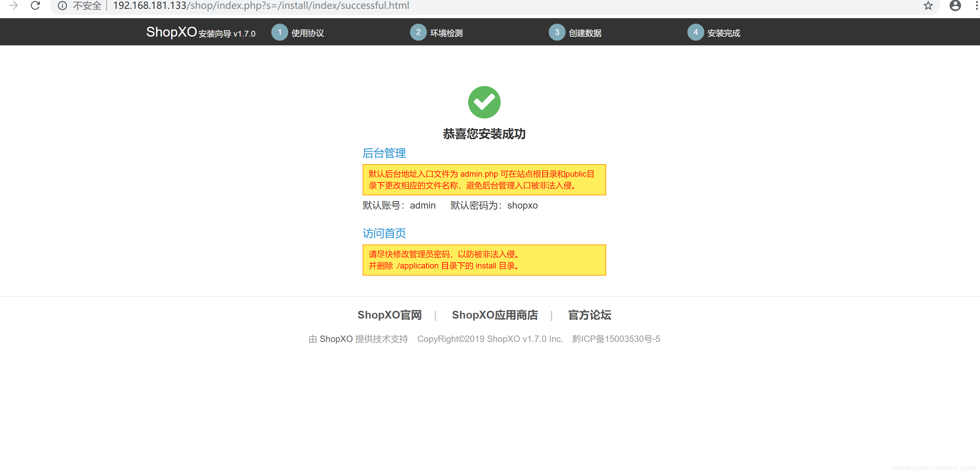This screenshot has height=474, width=980.
Task: Click the step 2 circle icon
Action: (418, 33)
